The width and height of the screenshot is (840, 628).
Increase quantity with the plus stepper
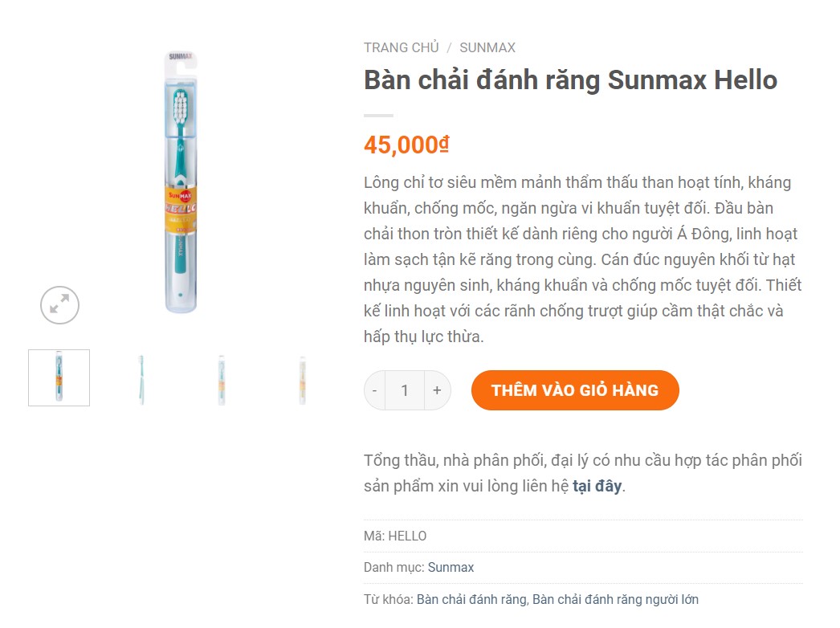(436, 390)
